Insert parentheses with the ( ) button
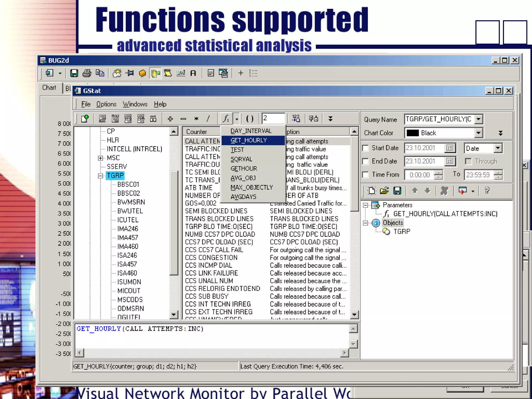Screen dimensions: 532x399 point(250,119)
